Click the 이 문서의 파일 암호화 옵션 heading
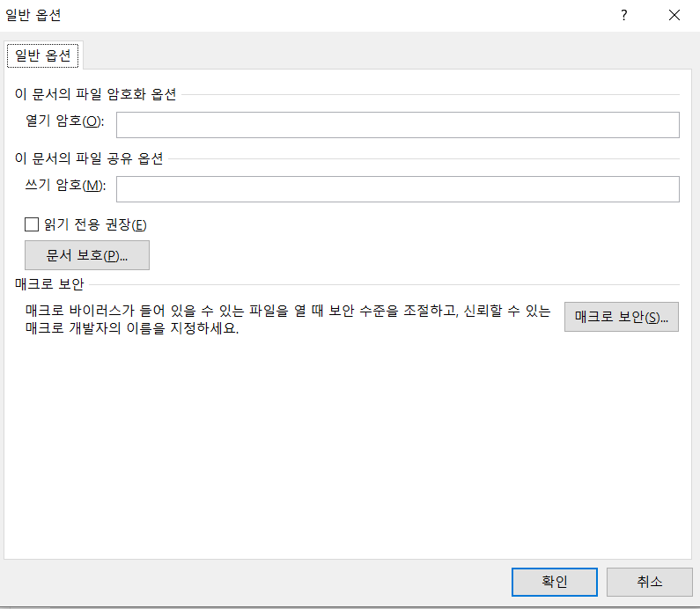 pos(96,94)
